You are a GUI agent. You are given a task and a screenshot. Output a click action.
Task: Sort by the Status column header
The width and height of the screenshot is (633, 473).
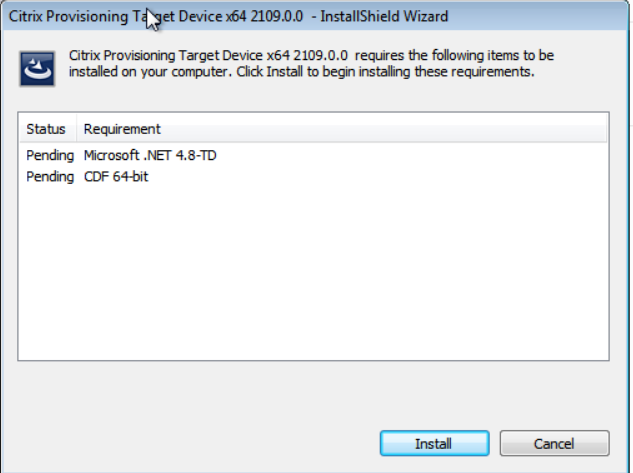point(46,129)
